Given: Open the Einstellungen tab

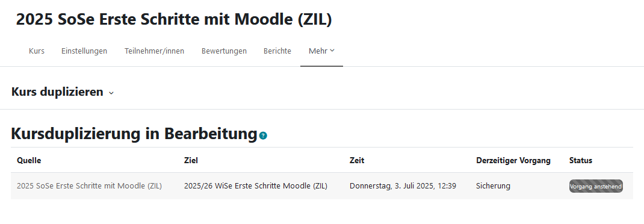Looking at the screenshot, I should click(84, 51).
